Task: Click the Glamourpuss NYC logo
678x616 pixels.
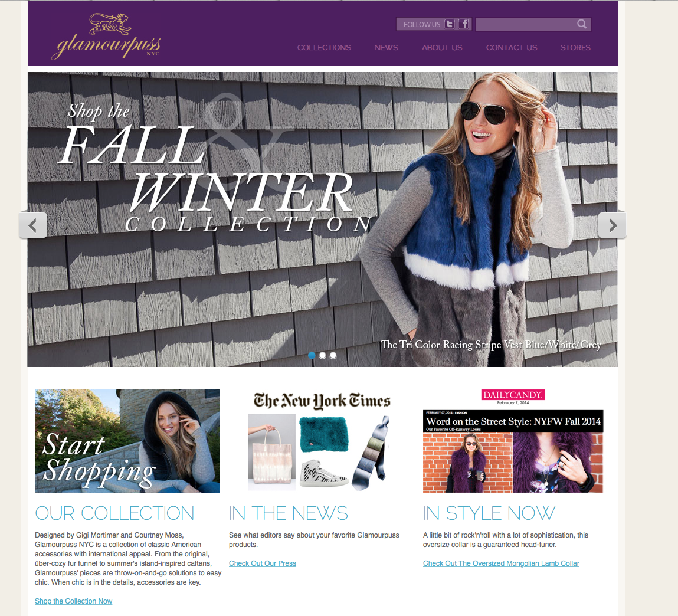Action: click(106, 37)
